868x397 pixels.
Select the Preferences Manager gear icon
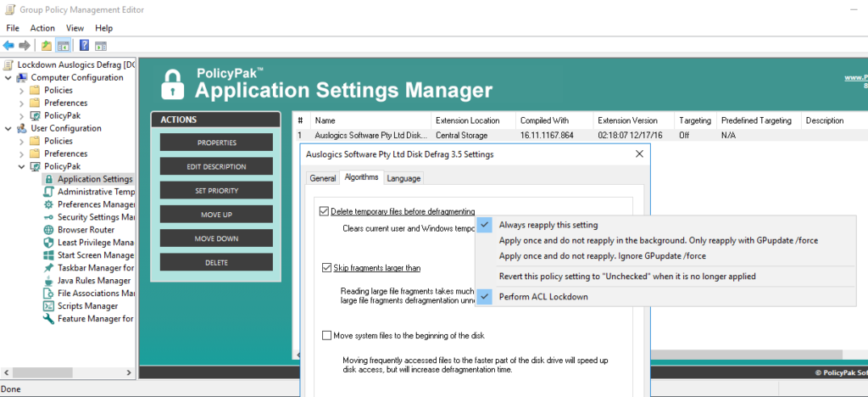coord(48,204)
